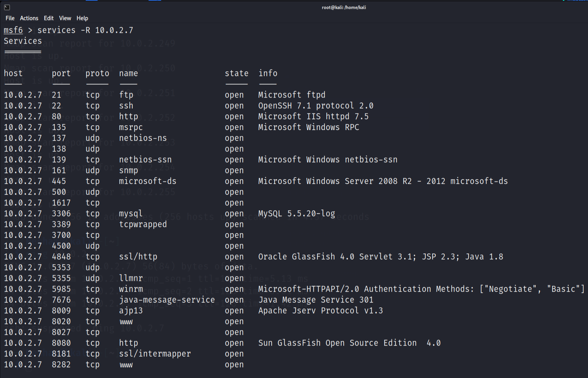Click the 'ssl/intermapper' service name
Viewport: 588px width, 378px height.
click(155, 354)
